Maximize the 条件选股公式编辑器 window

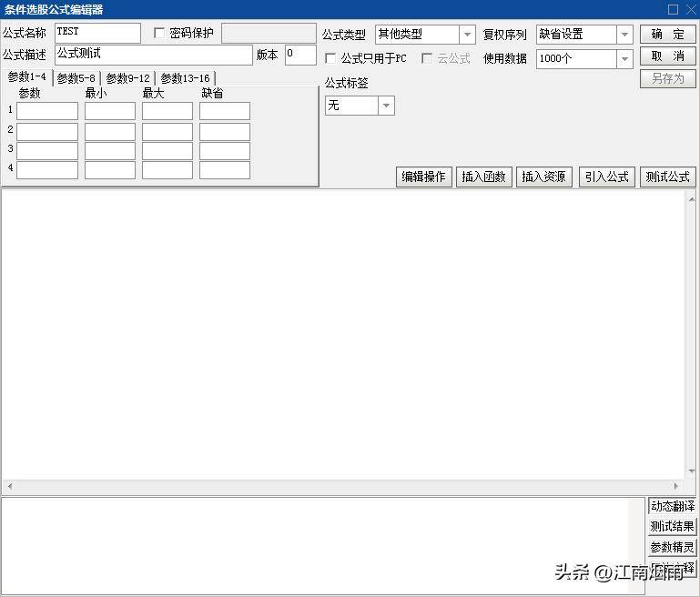click(x=674, y=9)
